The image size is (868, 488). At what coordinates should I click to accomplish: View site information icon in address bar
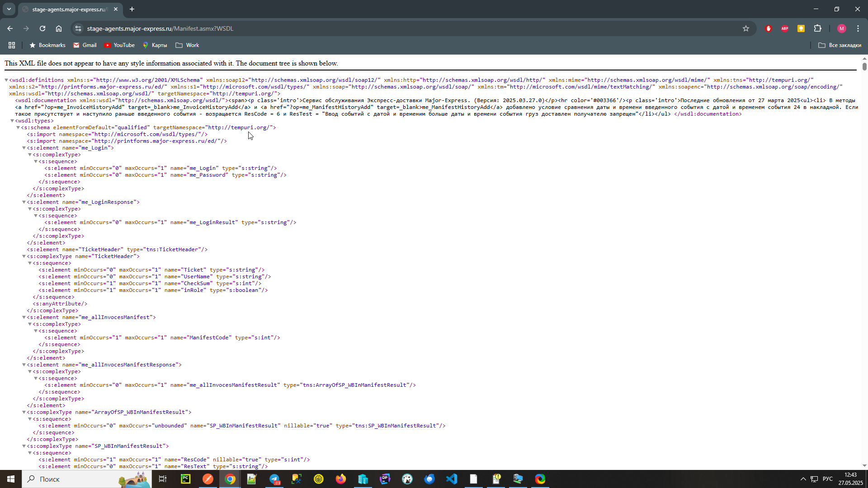pyautogui.click(x=78, y=28)
